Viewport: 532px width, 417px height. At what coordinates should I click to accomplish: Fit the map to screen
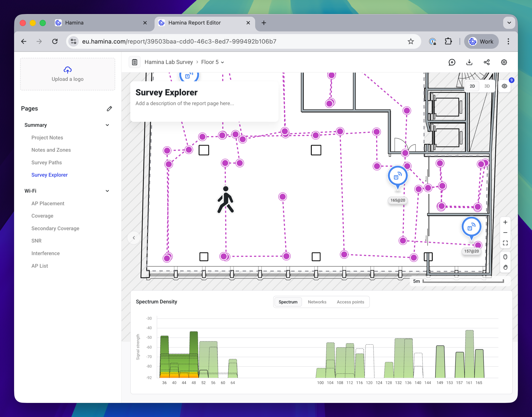point(505,243)
